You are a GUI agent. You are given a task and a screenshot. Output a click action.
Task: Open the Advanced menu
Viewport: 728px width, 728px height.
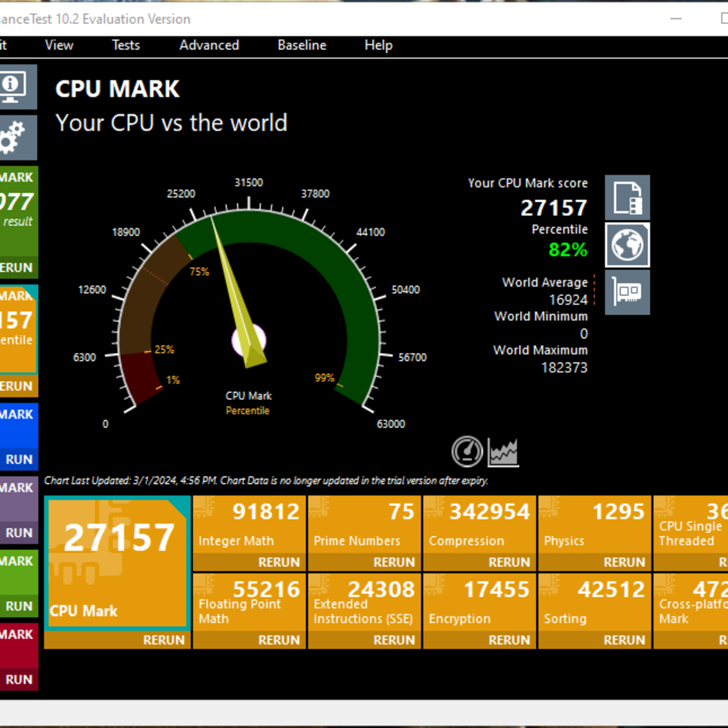tap(209, 45)
